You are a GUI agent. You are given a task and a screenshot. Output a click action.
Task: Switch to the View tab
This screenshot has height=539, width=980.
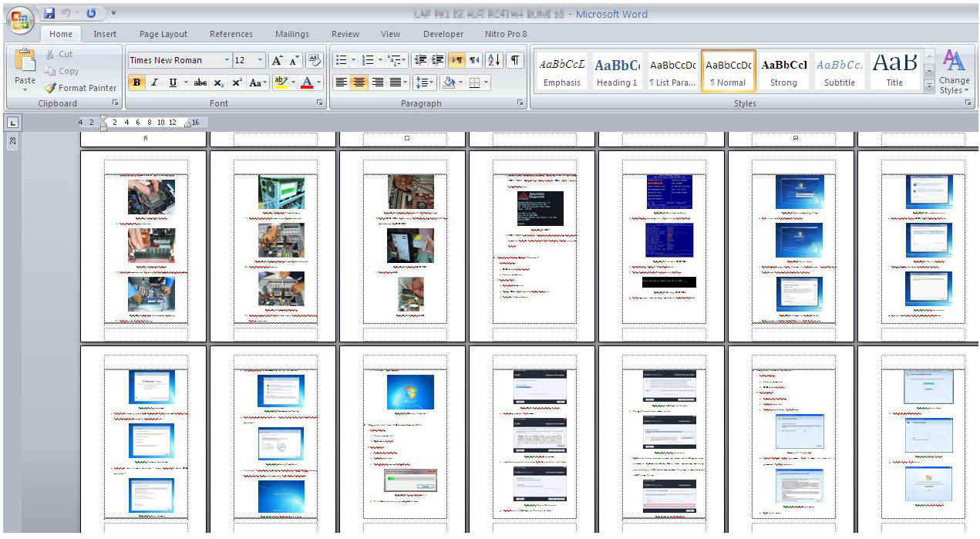pyautogui.click(x=390, y=34)
